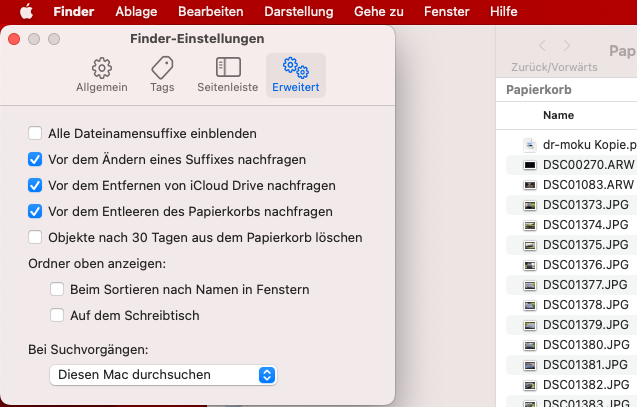The image size is (637, 407).
Task: Open the Allgemein gear settings pane
Action: 102,68
